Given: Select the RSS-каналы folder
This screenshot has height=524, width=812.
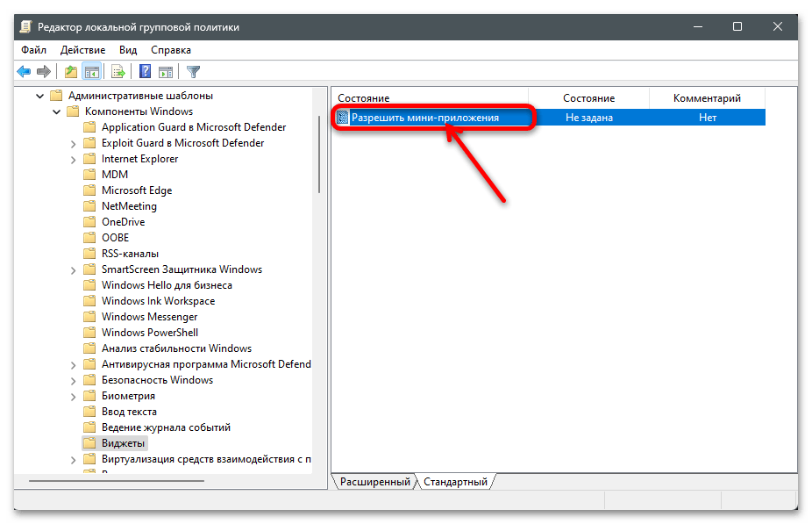Looking at the screenshot, I should [130, 254].
